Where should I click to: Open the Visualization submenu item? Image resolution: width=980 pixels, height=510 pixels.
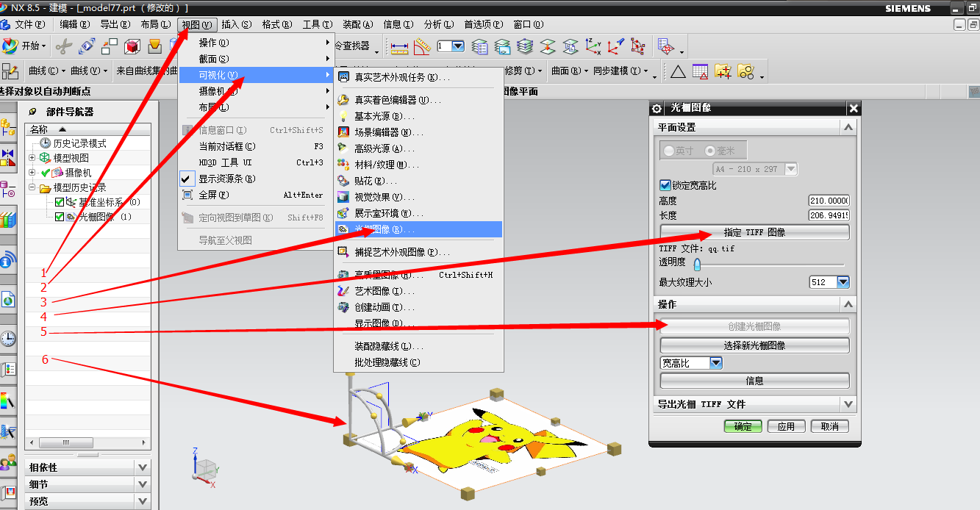pyautogui.click(x=254, y=75)
